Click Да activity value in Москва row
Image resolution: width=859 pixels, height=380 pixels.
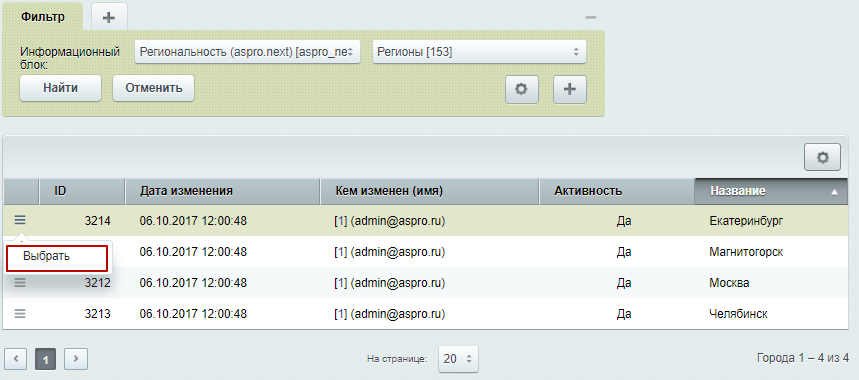[x=624, y=284]
